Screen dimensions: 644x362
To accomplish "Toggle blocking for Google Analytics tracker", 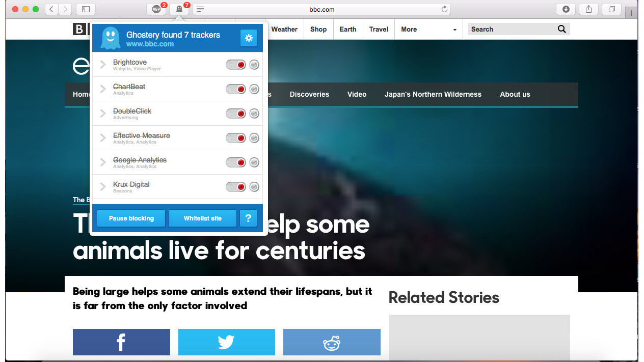I will (x=236, y=162).
